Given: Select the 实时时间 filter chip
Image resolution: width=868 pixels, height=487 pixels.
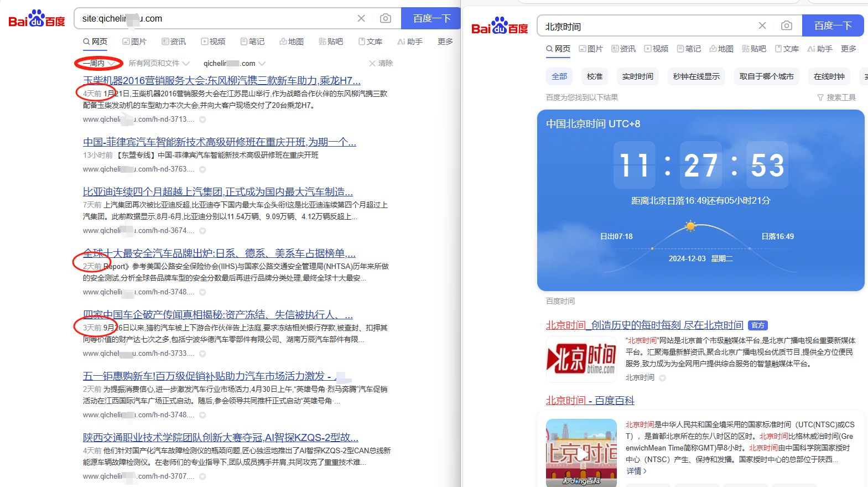Looking at the screenshot, I should 638,76.
